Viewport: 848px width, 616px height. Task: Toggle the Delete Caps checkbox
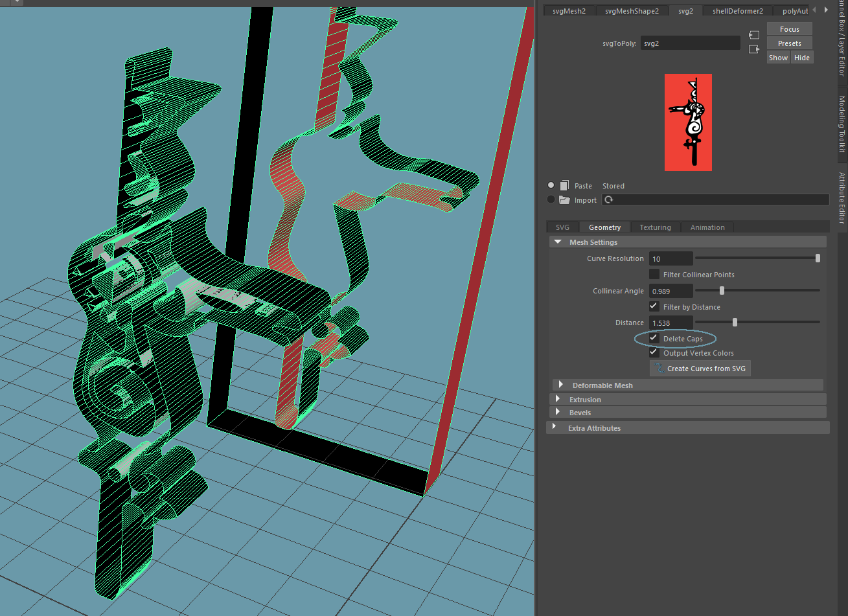[654, 338]
